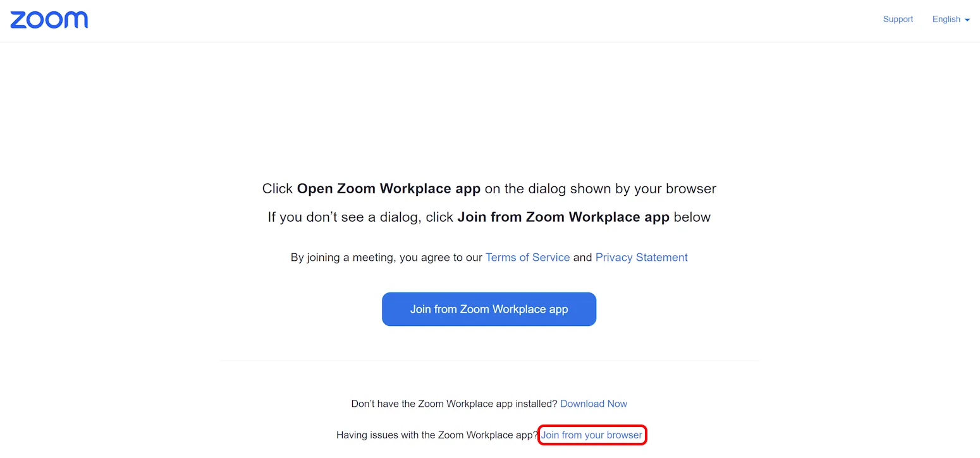This screenshot has width=980, height=458.
Task: Click the bold 'Open Zoom Workplace app' text
Action: (388, 189)
